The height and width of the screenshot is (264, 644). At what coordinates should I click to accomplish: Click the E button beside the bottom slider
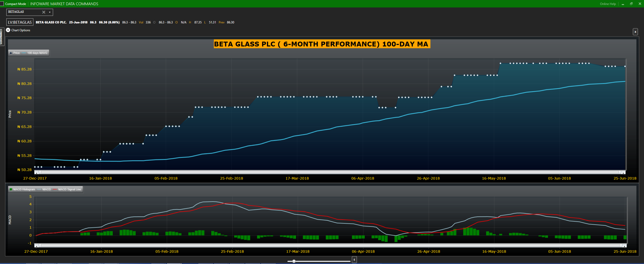point(354,260)
